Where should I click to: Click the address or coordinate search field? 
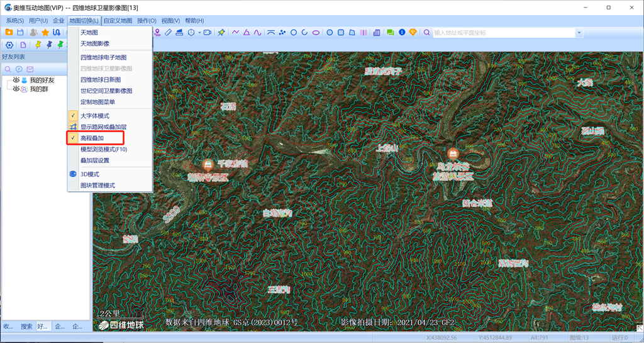click(503, 33)
